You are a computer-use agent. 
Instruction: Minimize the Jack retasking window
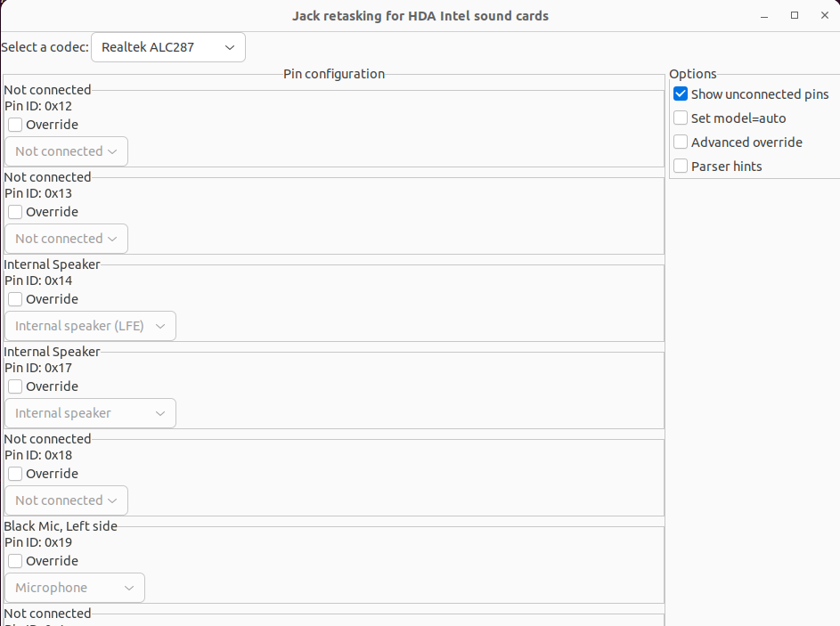[x=765, y=15]
